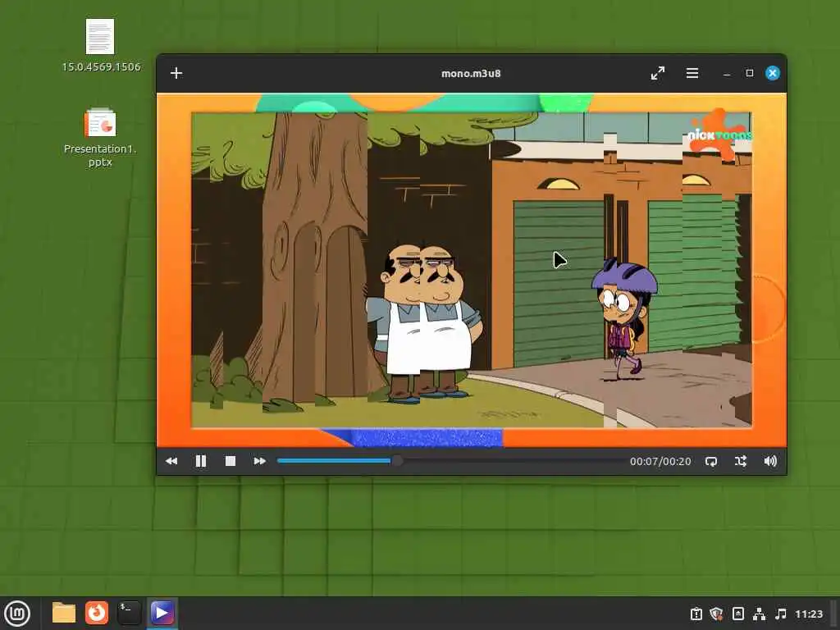Open the security shield tray icon

716,614
